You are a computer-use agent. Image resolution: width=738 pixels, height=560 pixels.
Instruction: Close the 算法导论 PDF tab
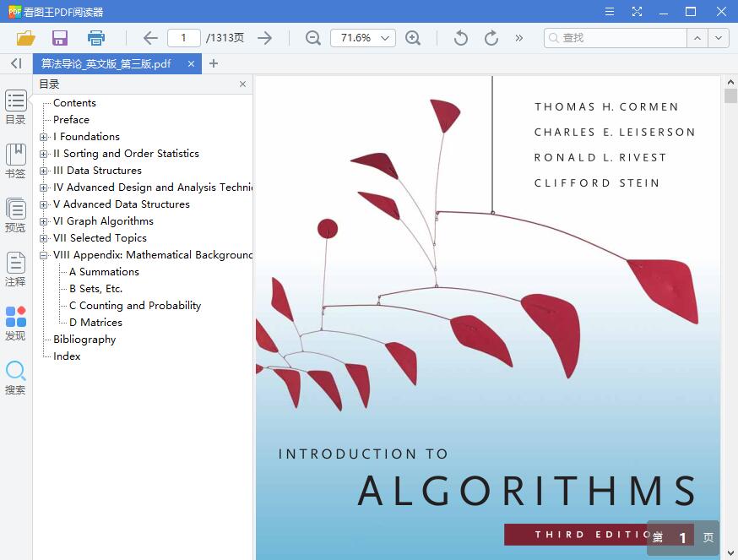pos(191,63)
